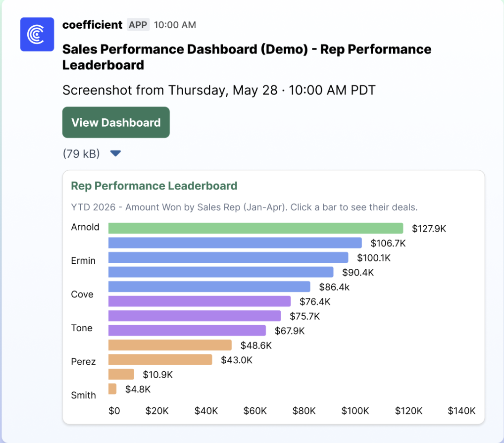Select the green $127.9K Arnold bar
Viewport: 504px width, 443px height.
(256, 228)
